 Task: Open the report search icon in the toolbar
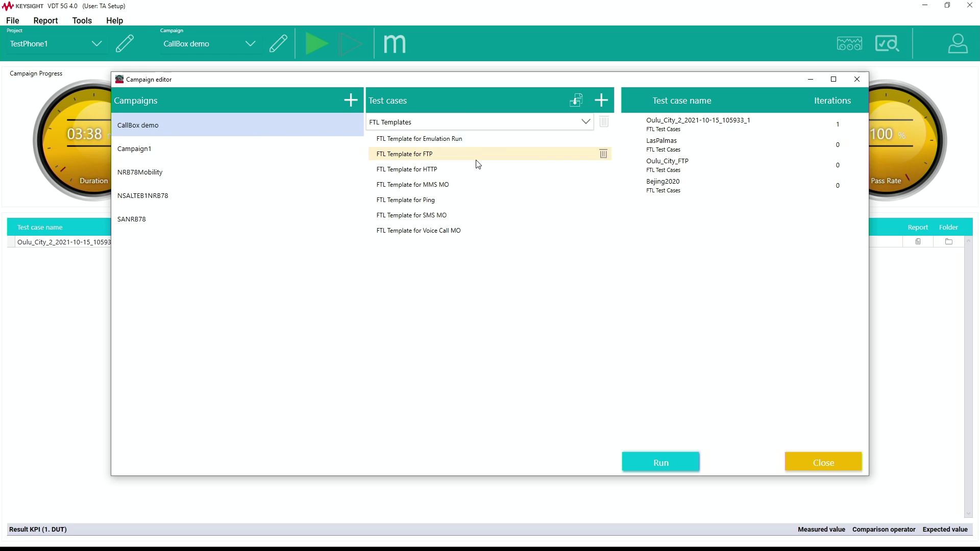coord(887,44)
